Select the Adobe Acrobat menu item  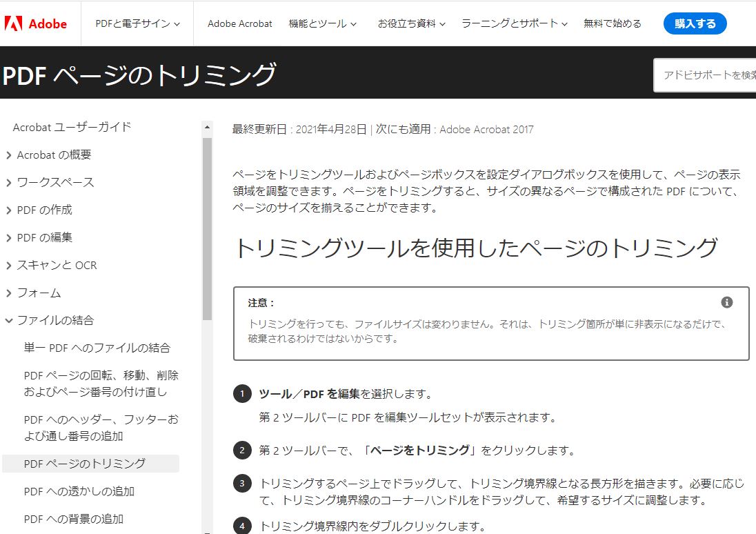[x=239, y=23]
